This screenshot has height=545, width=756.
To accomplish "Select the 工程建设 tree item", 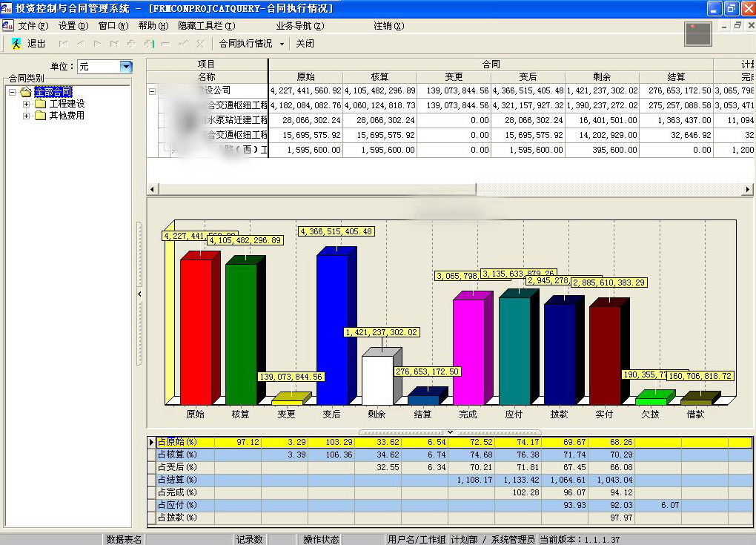I will (67, 104).
